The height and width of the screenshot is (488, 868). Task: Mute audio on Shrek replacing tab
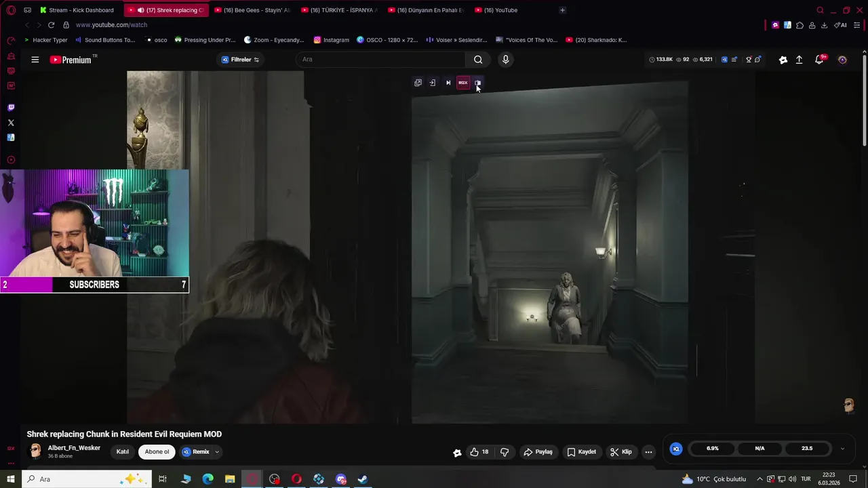(x=140, y=10)
